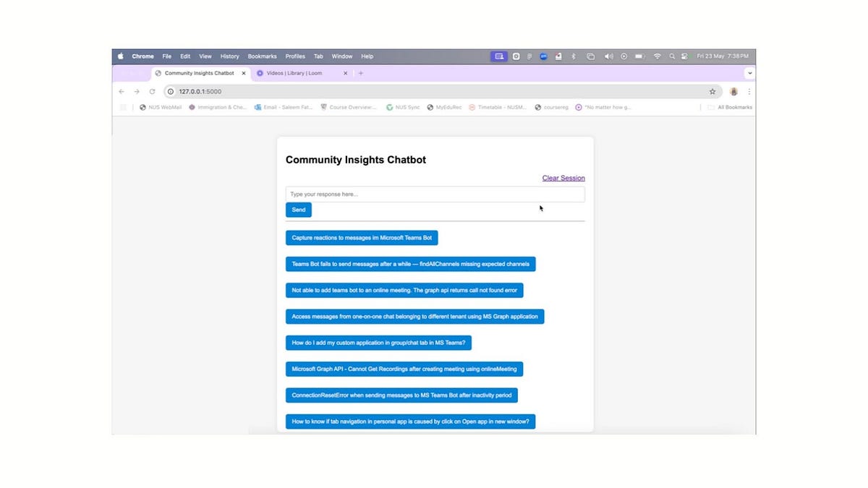
Task: Open the Profiles menu
Action: pyautogui.click(x=295, y=56)
